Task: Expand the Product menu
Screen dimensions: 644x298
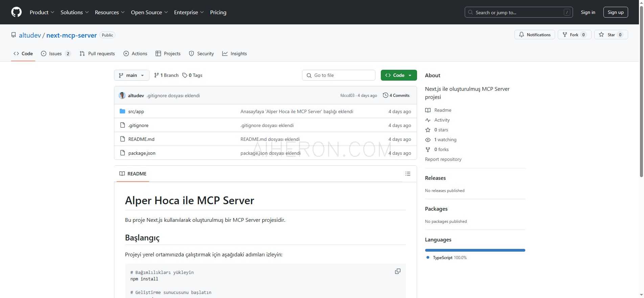Action: click(x=42, y=12)
